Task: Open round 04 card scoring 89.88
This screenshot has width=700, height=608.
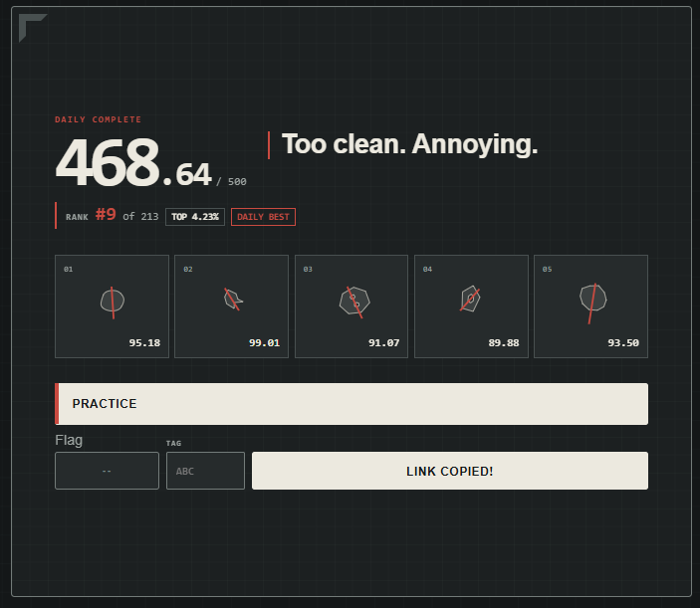Action: [471, 306]
